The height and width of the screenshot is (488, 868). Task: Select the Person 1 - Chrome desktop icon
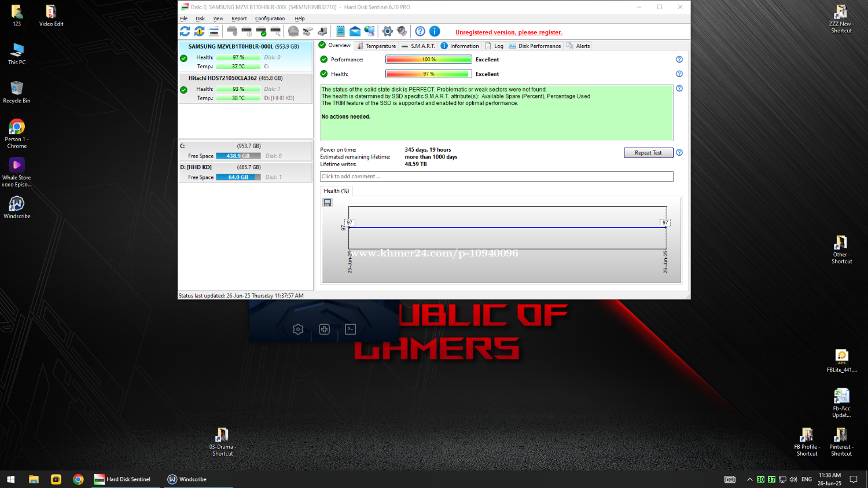[x=17, y=134]
